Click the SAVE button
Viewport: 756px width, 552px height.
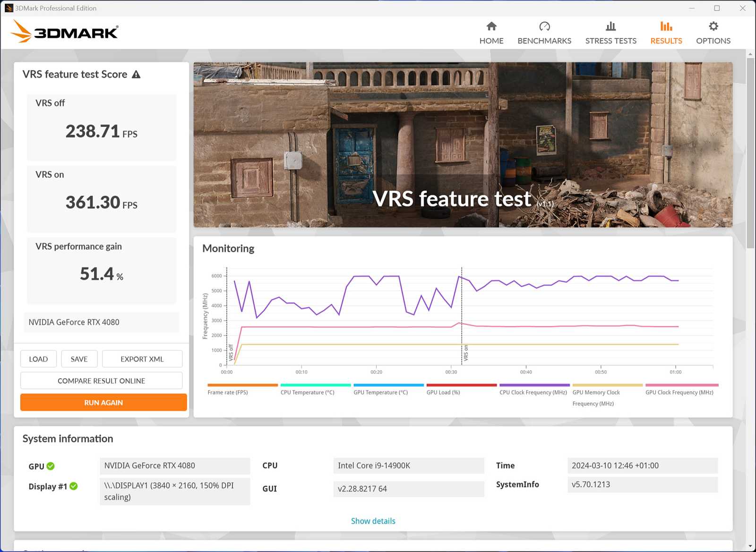[x=79, y=359]
